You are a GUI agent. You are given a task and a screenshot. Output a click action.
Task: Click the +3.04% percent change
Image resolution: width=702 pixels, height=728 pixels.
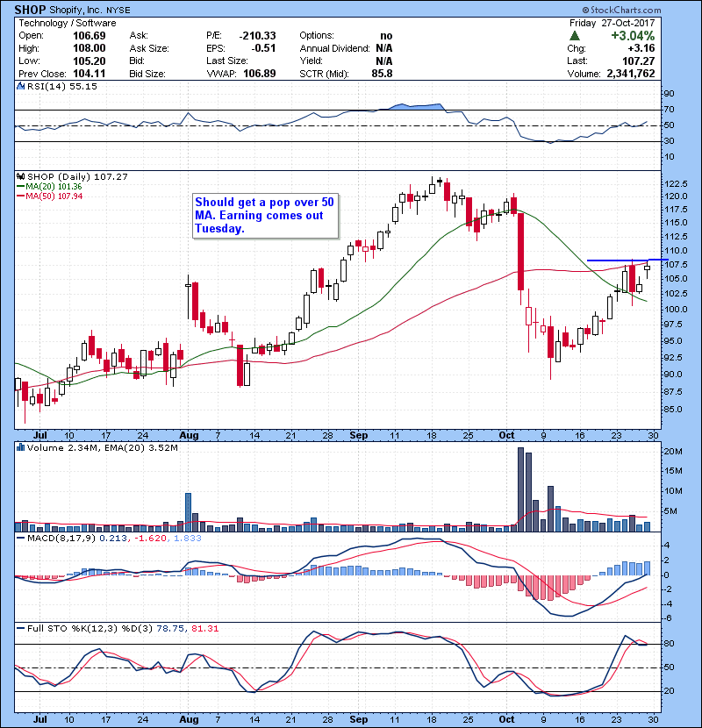click(x=633, y=36)
